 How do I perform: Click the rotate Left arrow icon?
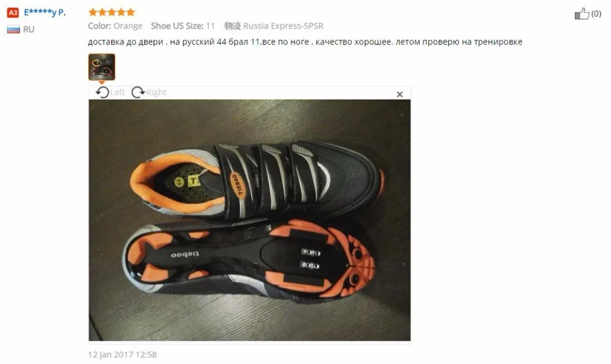point(103,92)
